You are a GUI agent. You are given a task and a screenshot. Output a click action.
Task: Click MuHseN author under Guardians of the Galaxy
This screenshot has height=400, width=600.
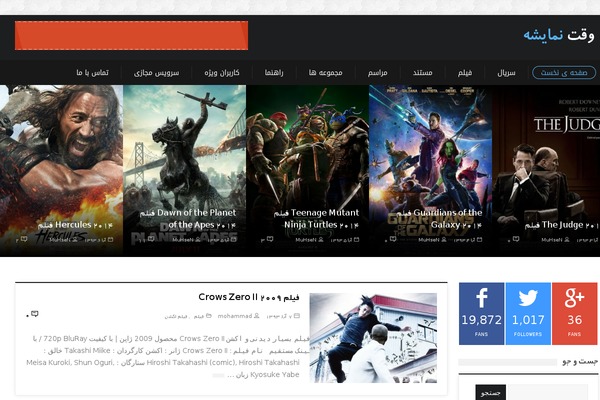tap(429, 240)
